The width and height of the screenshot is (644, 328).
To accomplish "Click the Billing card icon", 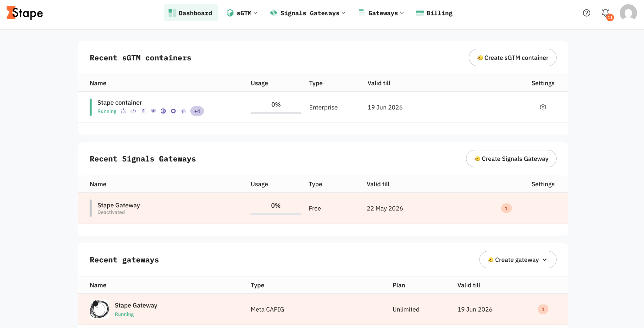I will click(420, 13).
